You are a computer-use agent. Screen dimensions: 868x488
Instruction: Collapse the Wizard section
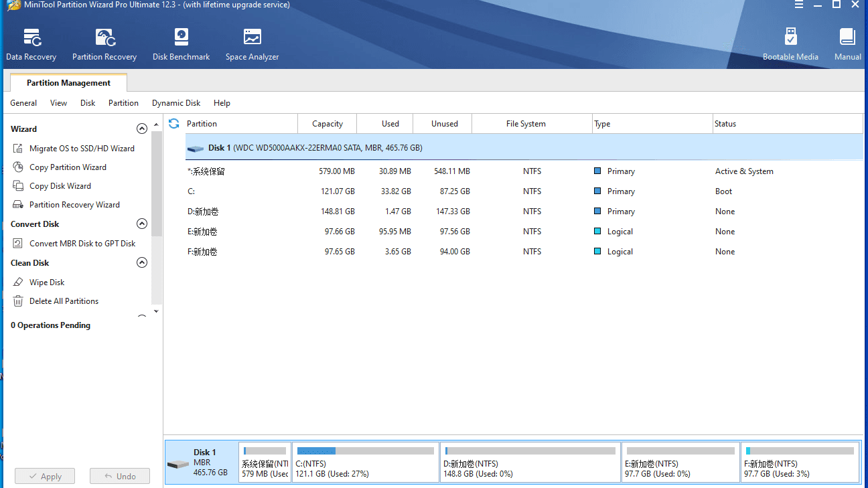click(x=142, y=129)
